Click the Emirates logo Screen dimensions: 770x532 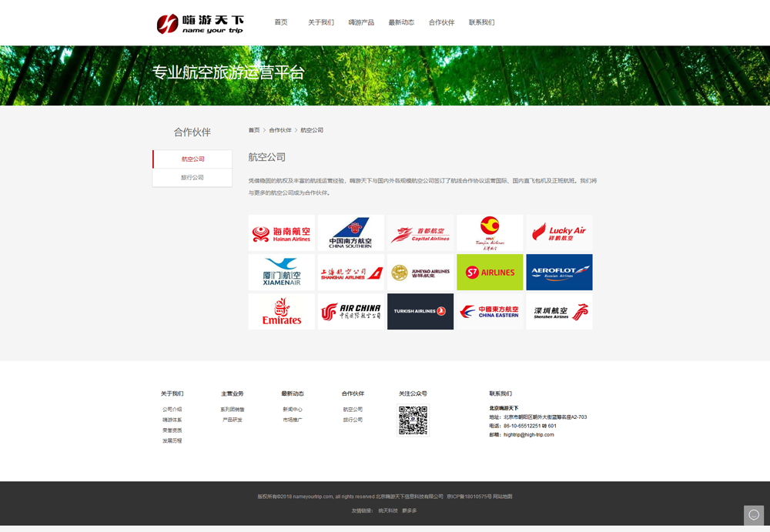point(281,312)
